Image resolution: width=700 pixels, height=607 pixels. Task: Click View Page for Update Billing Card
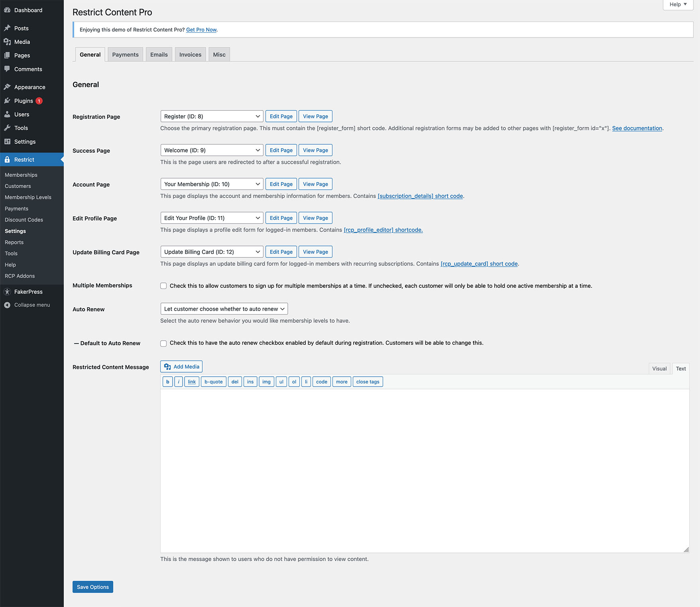point(315,252)
